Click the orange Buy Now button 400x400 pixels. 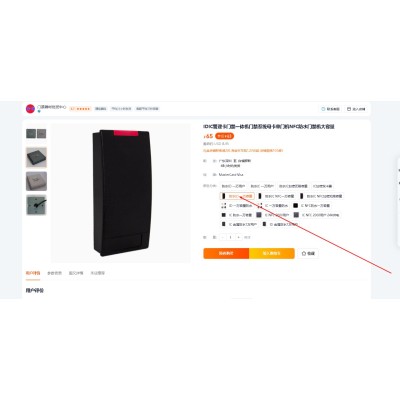(x=226, y=253)
